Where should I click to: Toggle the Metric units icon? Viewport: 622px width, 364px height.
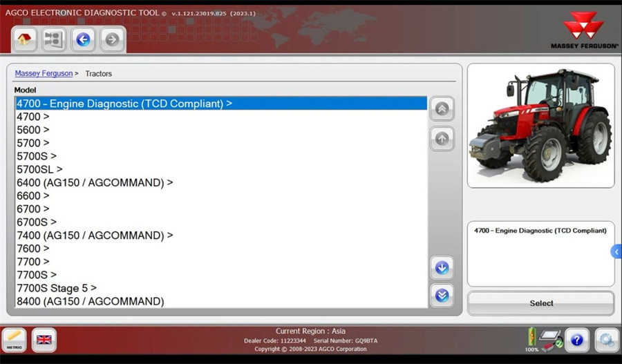click(x=14, y=340)
